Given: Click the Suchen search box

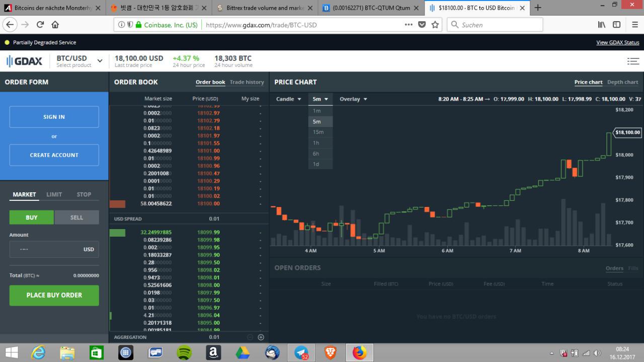Looking at the screenshot, I should tap(495, 25).
